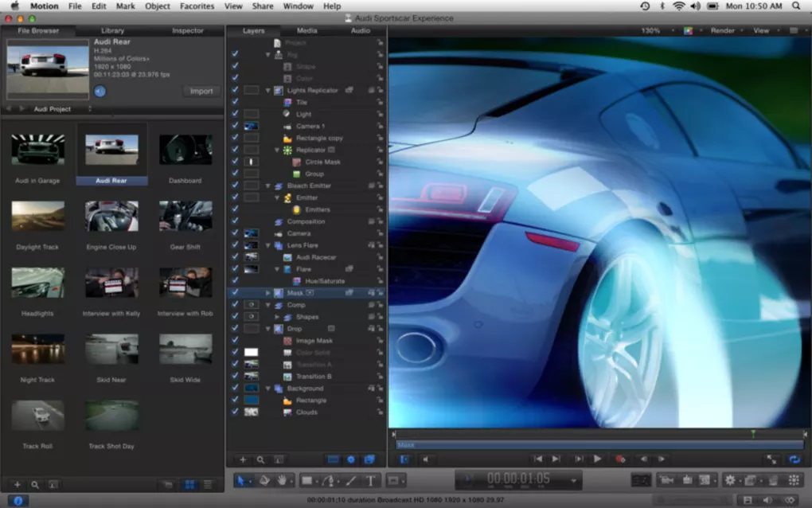Toggle the Lens Flare layer checkbox

(234, 245)
